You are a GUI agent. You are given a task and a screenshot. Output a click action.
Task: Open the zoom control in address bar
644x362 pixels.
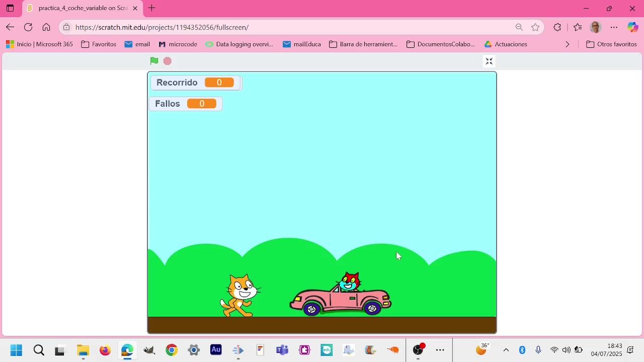[x=519, y=27]
